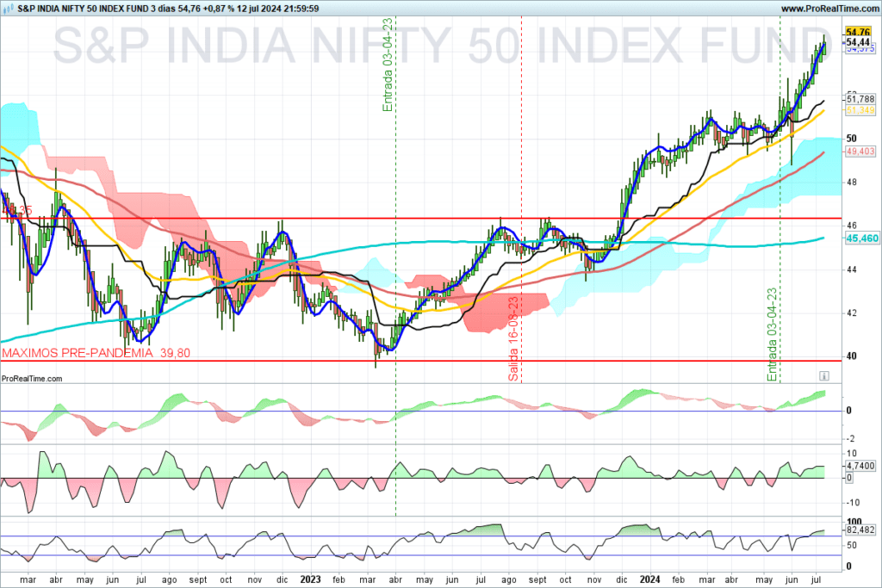Click the 12 jul 2024 21:59:59 timestamp

coord(278,9)
